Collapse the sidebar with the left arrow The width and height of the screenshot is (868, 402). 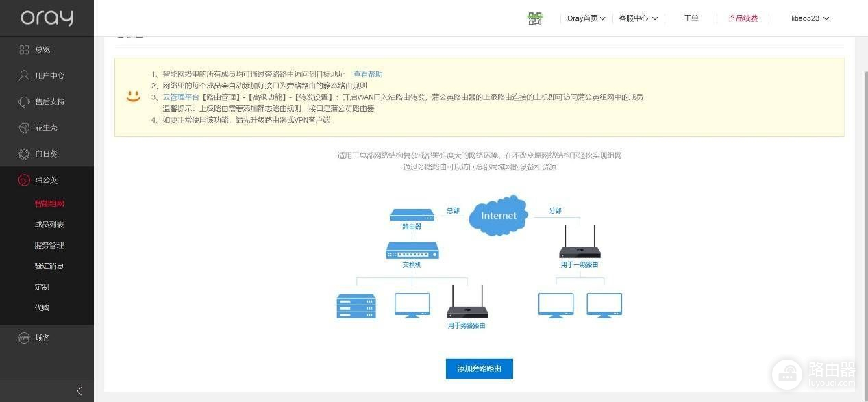[79, 391]
